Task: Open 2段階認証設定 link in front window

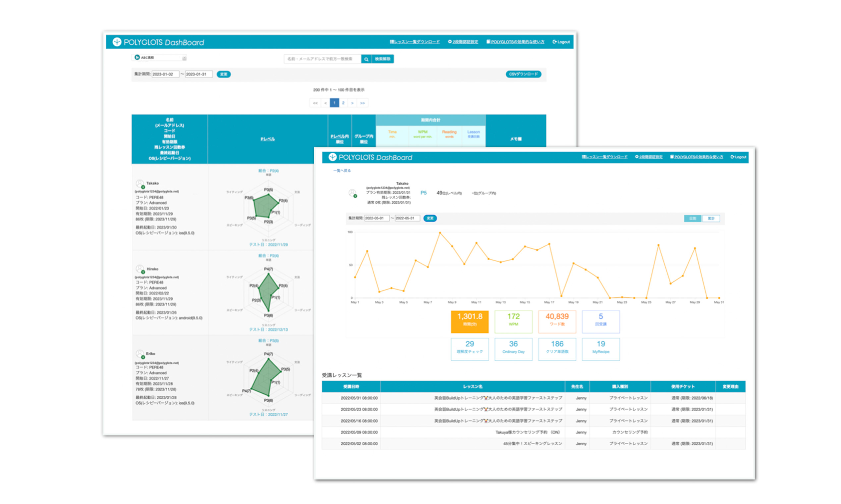Action: pos(649,157)
